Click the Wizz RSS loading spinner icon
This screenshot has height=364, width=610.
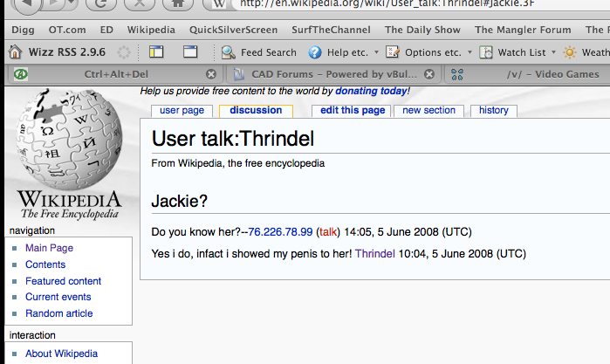click(x=124, y=52)
